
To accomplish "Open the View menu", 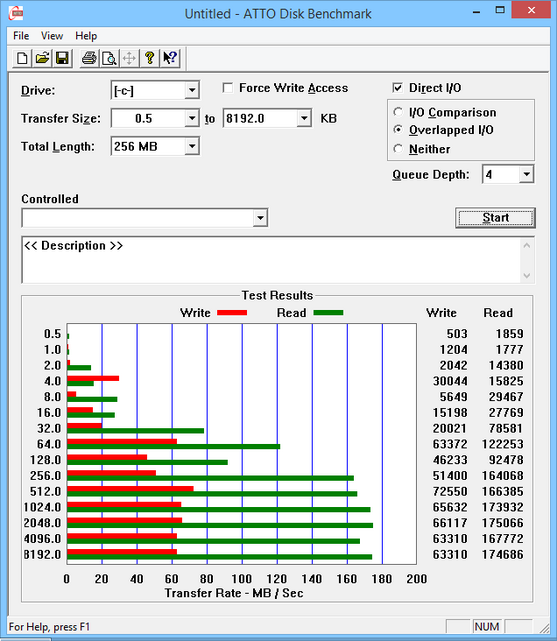I will [52, 36].
